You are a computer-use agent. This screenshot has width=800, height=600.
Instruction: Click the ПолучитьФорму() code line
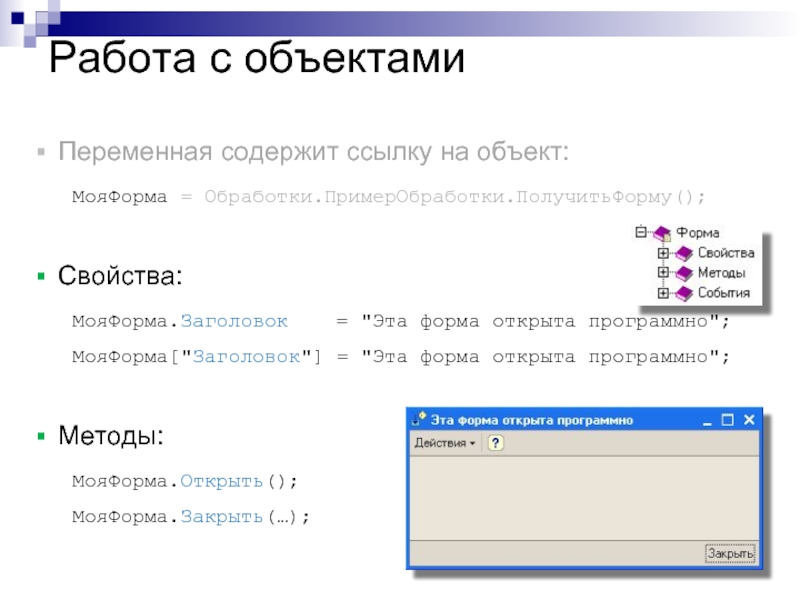pyautogui.click(x=388, y=197)
